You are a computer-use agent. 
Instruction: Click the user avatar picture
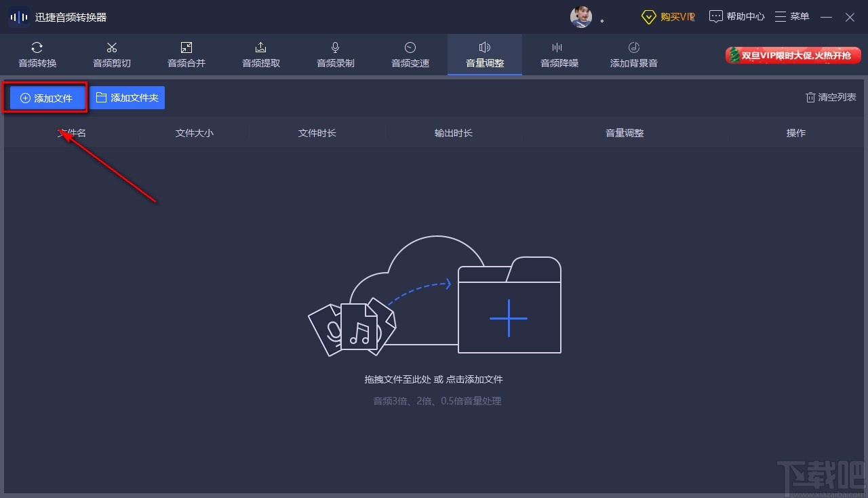pos(581,16)
